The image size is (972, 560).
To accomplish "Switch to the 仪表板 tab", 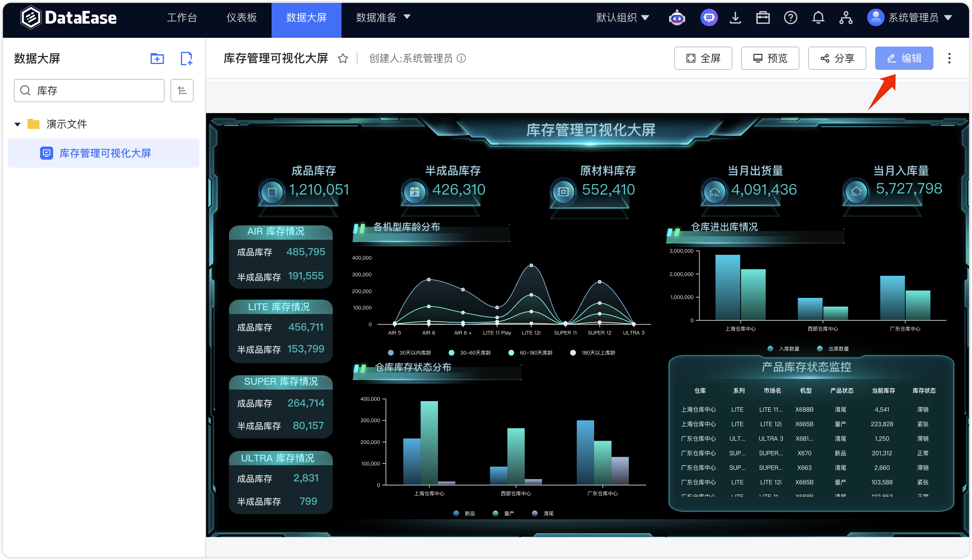I will pyautogui.click(x=241, y=17).
